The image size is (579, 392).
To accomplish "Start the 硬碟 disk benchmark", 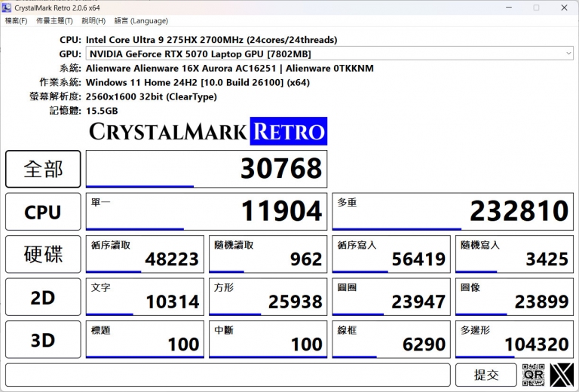I will (x=43, y=255).
